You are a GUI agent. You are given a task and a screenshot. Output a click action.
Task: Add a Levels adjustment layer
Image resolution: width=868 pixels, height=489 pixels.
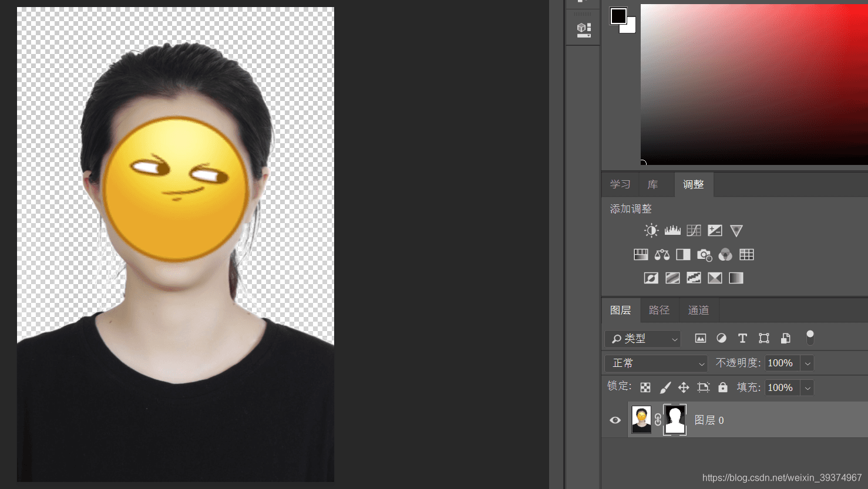pyautogui.click(x=672, y=231)
